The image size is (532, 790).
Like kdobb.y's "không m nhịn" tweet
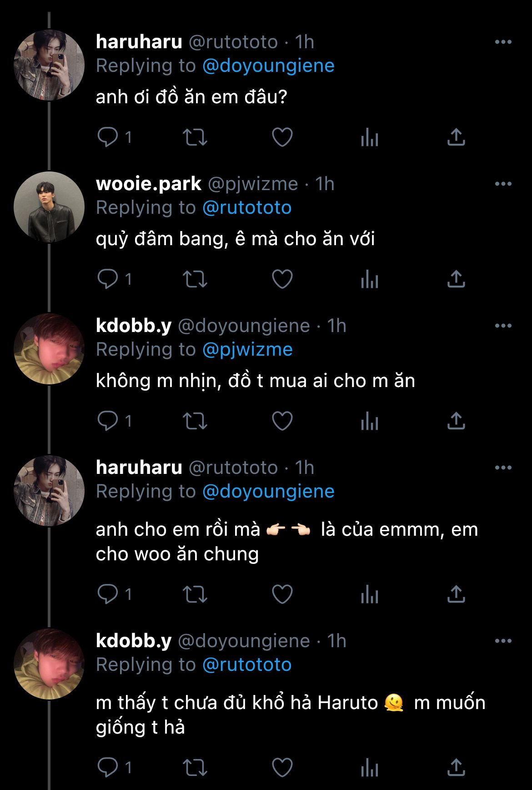point(282,421)
